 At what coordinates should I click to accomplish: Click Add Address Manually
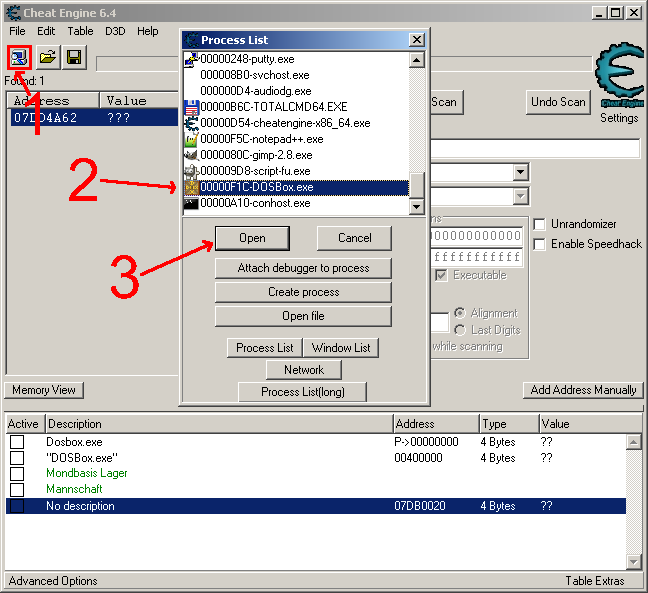pyautogui.click(x=583, y=390)
